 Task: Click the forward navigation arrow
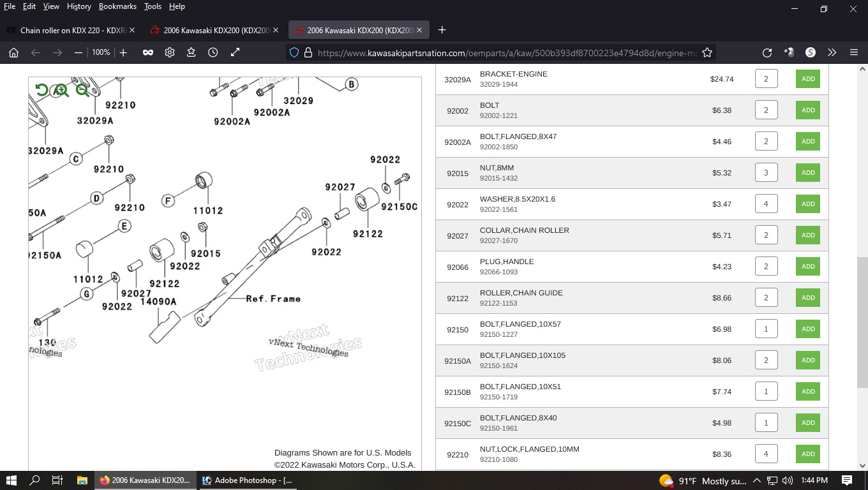[57, 53]
